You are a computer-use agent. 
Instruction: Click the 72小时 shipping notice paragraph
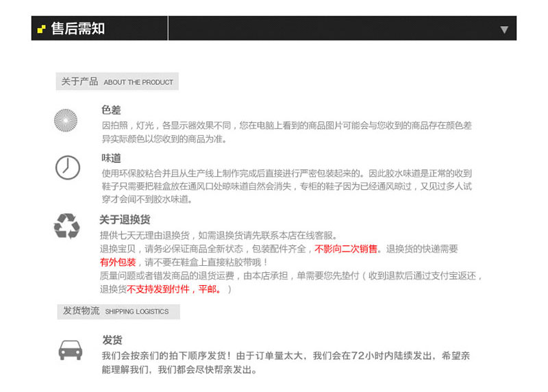285,363
